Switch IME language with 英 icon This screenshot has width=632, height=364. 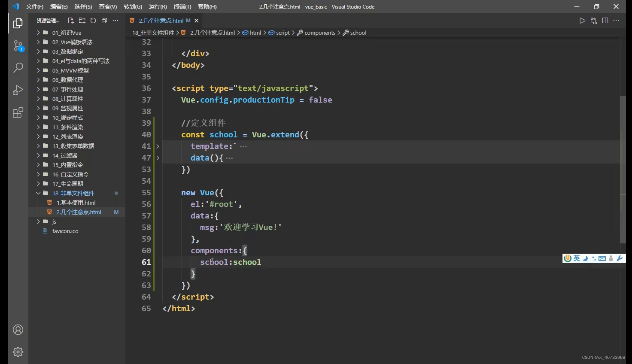[577, 258]
